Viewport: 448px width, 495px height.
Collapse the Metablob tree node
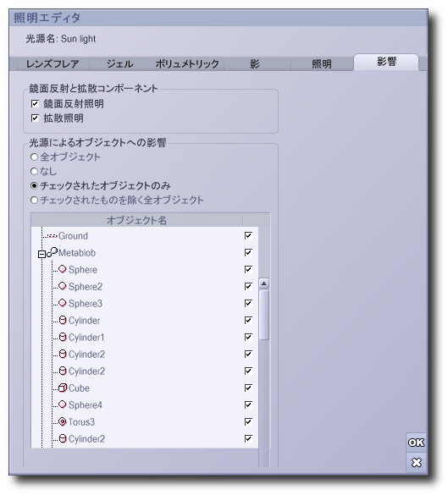pyautogui.click(x=41, y=254)
